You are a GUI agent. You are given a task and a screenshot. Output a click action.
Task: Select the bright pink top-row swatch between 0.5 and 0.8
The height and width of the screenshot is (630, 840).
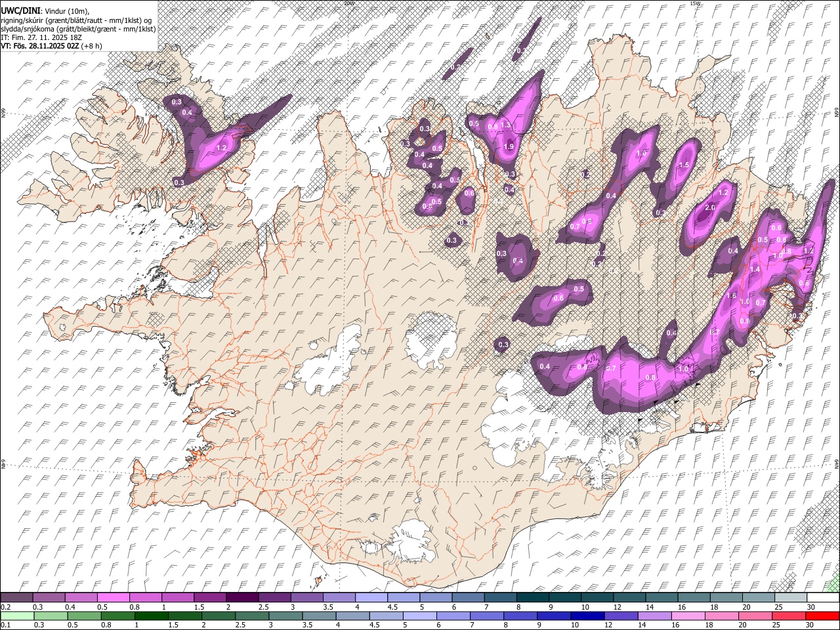[x=114, y=598]
